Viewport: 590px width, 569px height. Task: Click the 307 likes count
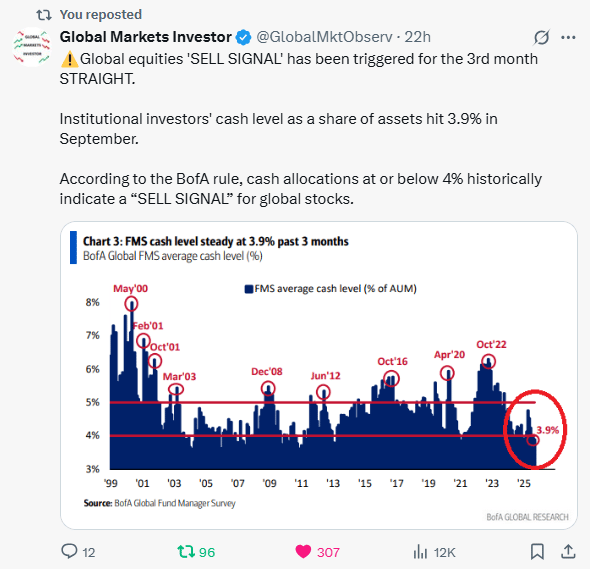pyautogui.click(x=328, y=552)
